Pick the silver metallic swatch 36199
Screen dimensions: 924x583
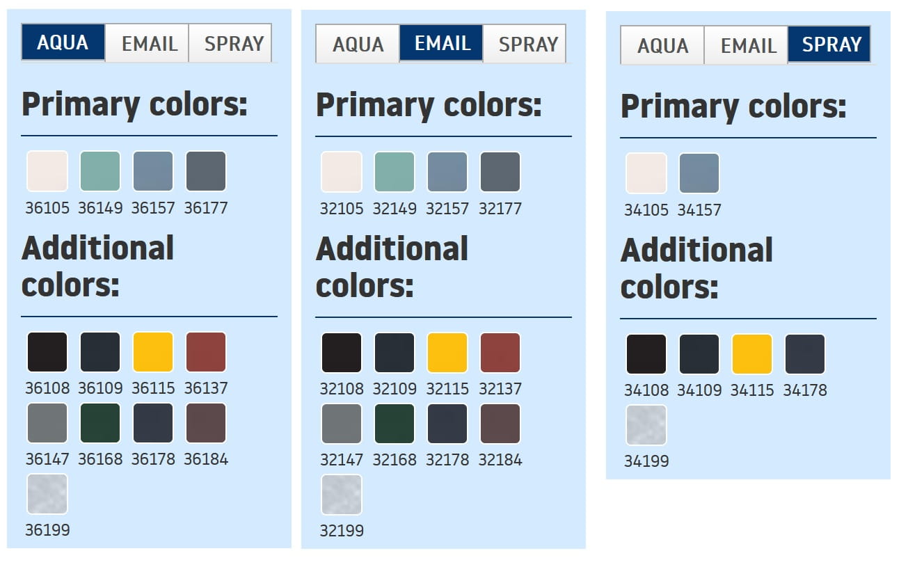click(x=47, y=494)
